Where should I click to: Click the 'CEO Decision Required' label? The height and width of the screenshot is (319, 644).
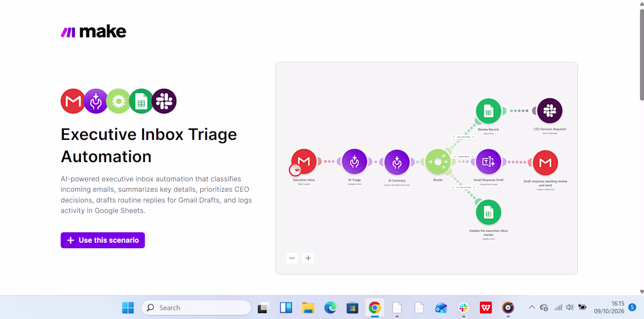(x=550, y=129)
